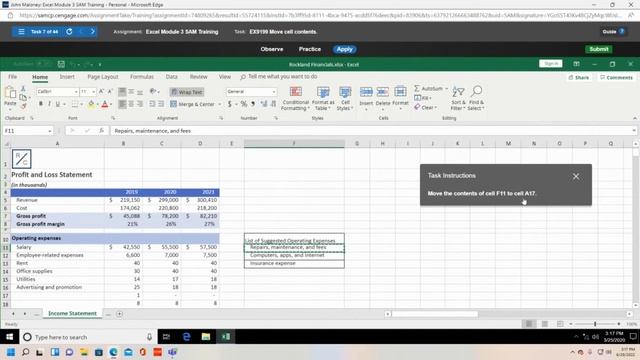Close the Task Instructions panel

[576, 176]
